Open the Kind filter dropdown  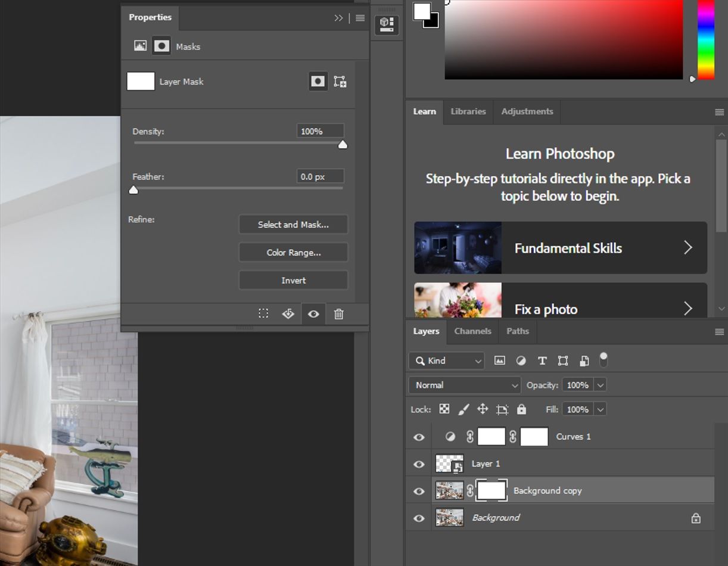(x=446, y=360)
